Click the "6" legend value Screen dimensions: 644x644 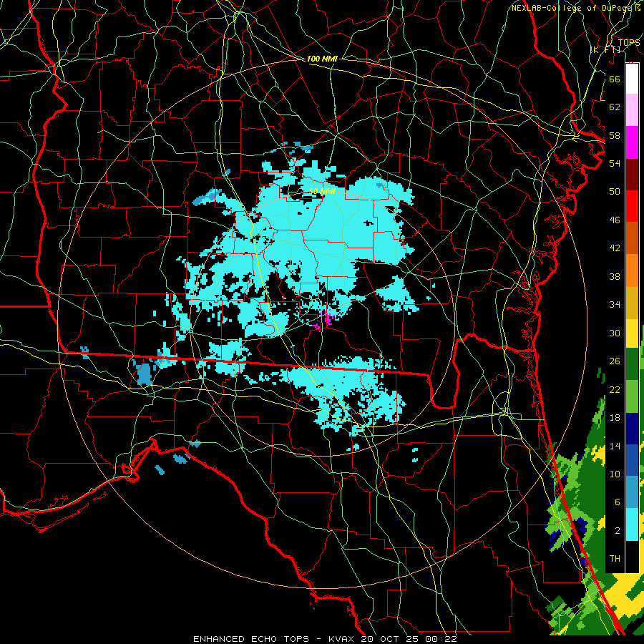(617, 502)
